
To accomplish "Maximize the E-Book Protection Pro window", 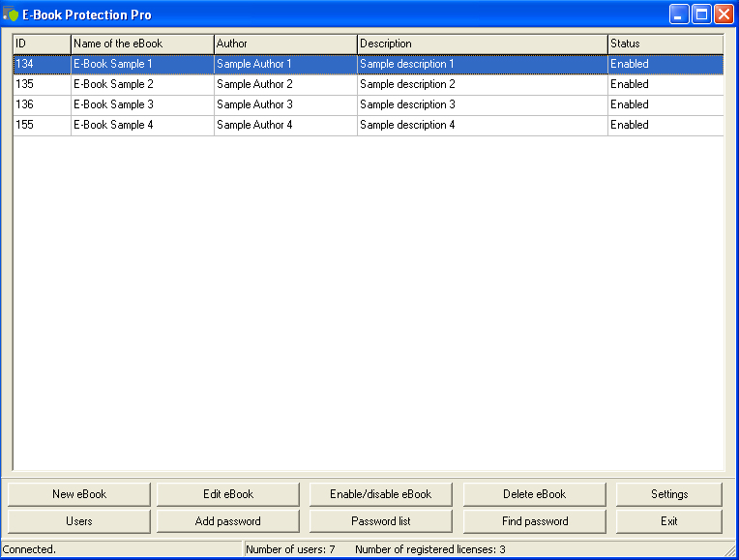I will (x=701, y=15).
